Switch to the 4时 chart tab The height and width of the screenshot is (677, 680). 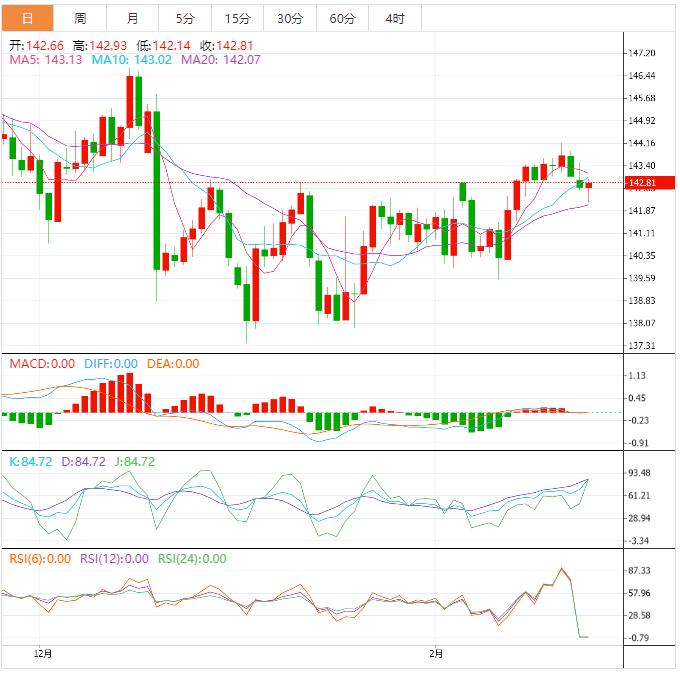coord(394,18)
